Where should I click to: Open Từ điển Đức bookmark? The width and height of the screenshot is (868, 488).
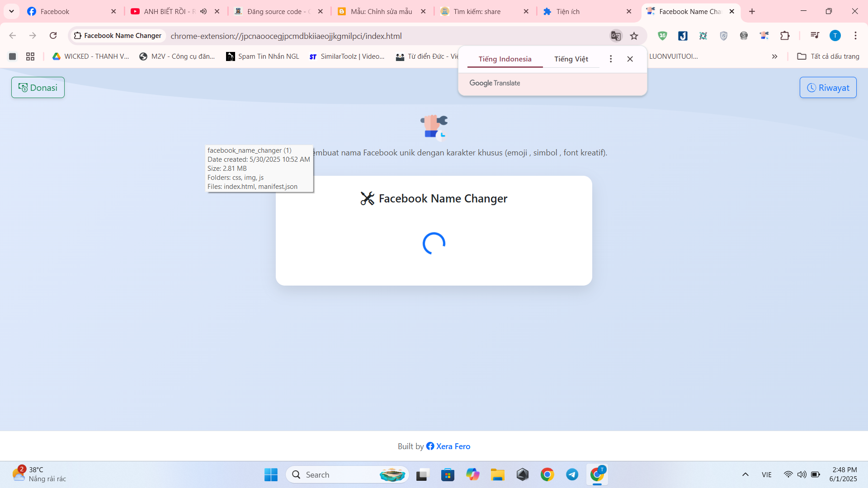[427, 56]
